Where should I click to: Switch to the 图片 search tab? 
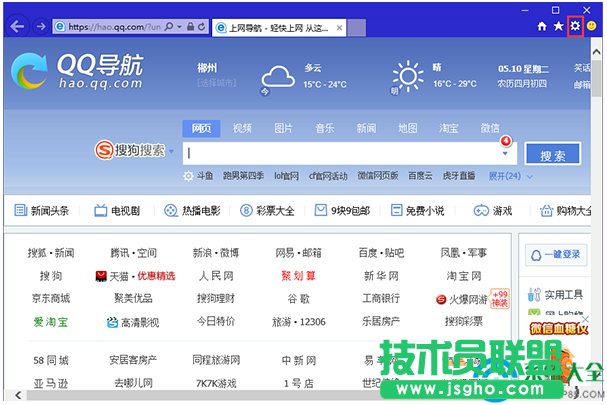(x=283, y=128)
